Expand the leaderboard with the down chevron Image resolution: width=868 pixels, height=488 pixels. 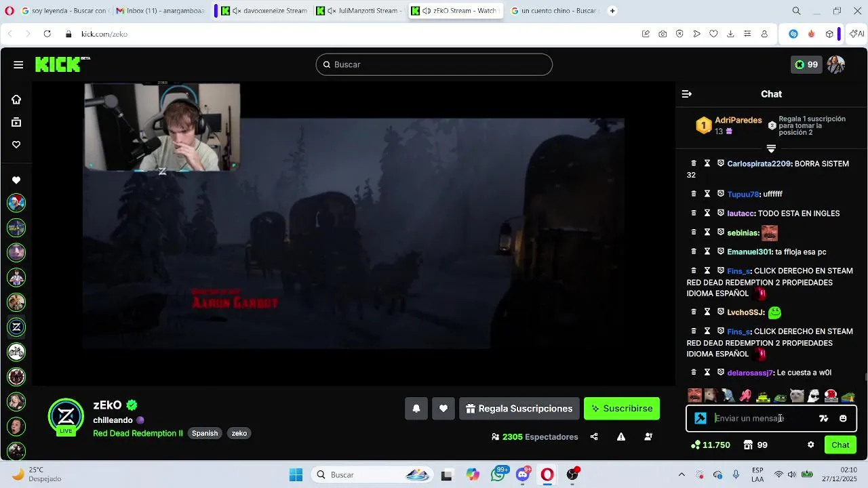pos(771,148)
